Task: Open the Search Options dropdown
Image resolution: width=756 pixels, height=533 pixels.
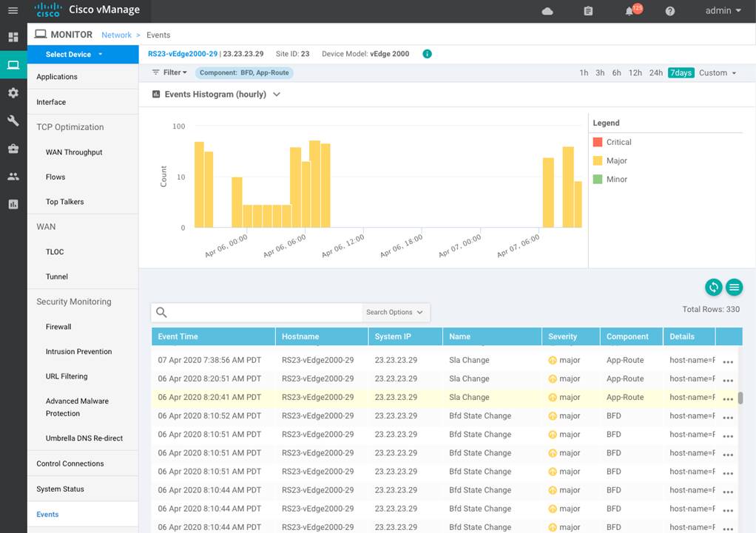Action: (395, 312)
